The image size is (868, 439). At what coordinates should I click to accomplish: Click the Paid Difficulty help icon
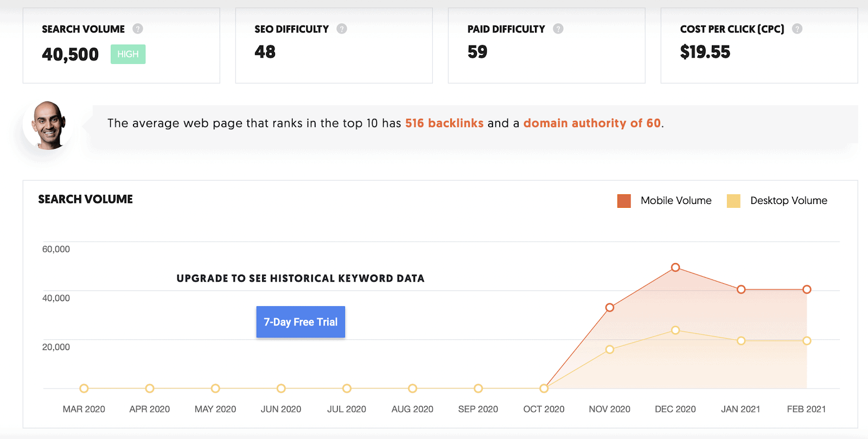pyautogui.click(x=558, y=29)
